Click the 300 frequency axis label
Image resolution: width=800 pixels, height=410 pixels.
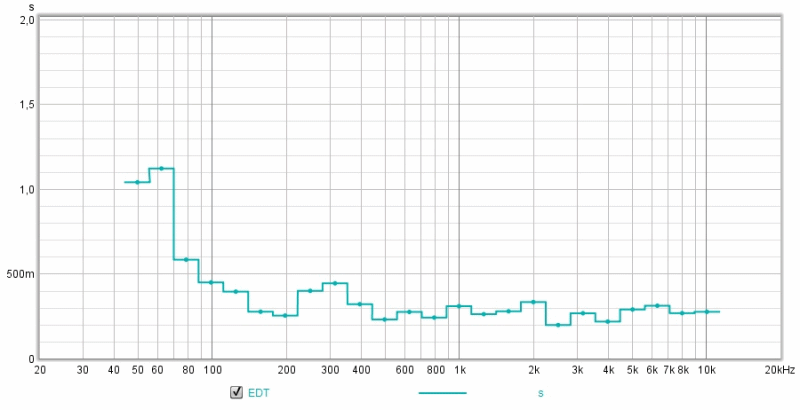330,370
